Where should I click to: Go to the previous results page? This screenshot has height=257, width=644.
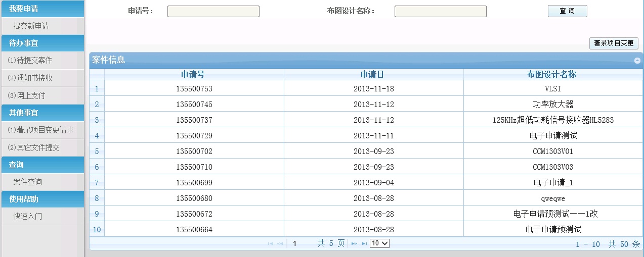point(280,244)
